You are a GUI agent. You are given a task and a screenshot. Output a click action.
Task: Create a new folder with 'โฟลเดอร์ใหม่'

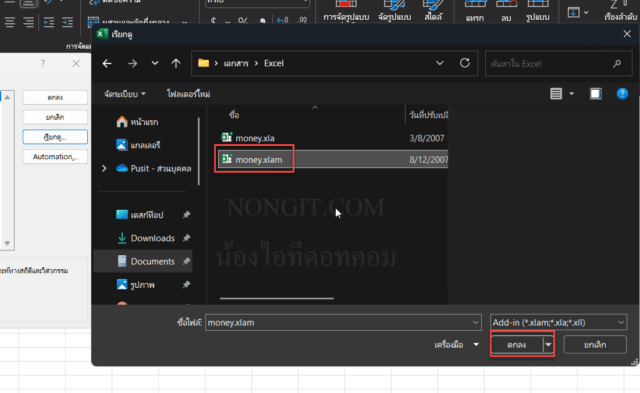click(x=188, y=94)
